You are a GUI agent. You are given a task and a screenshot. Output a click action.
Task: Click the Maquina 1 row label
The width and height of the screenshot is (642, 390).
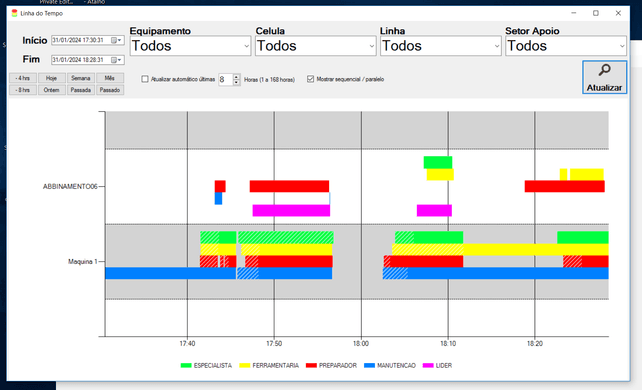click(83, 262)
